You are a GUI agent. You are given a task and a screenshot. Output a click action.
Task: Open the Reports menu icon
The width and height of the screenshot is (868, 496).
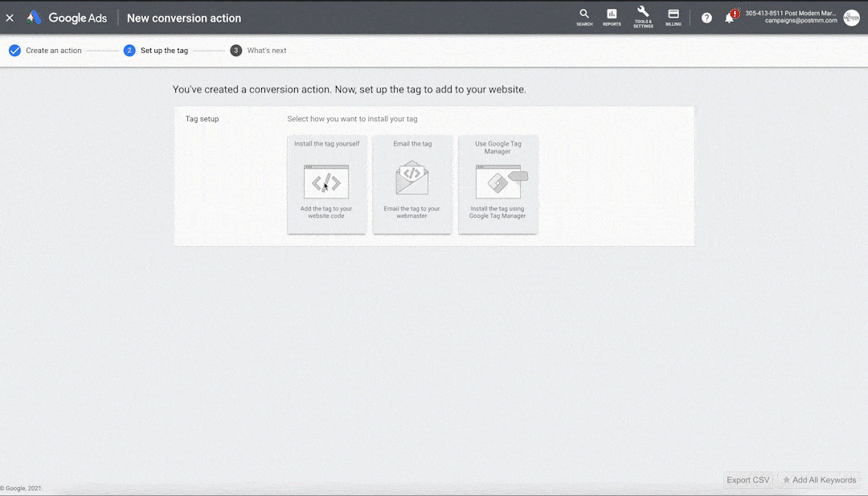(x=612, y=17)
